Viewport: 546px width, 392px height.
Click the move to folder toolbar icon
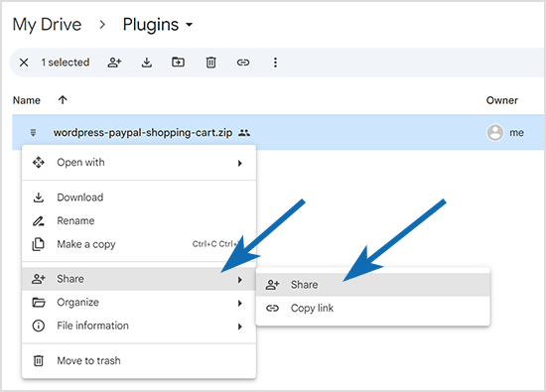(178, 63)
